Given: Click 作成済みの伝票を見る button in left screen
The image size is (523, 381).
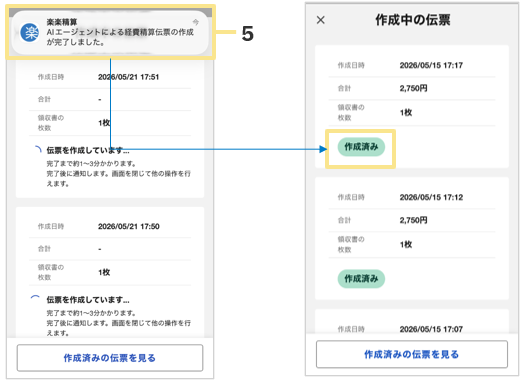Looking at the screenshot, I should coord(110,358).
